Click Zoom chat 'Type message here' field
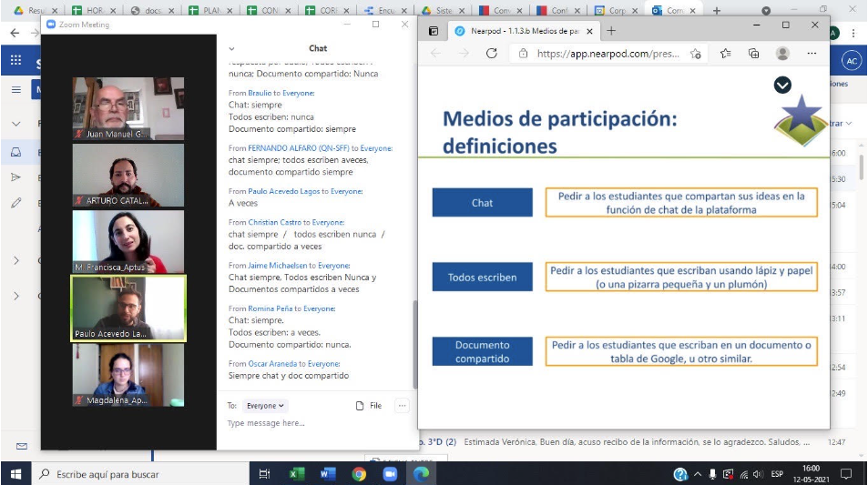868x485 pixels. [x=310, y=423]
